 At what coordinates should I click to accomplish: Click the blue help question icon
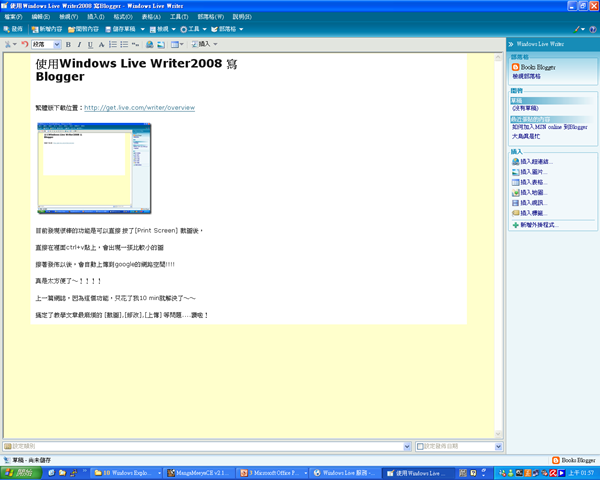point(593,29)
